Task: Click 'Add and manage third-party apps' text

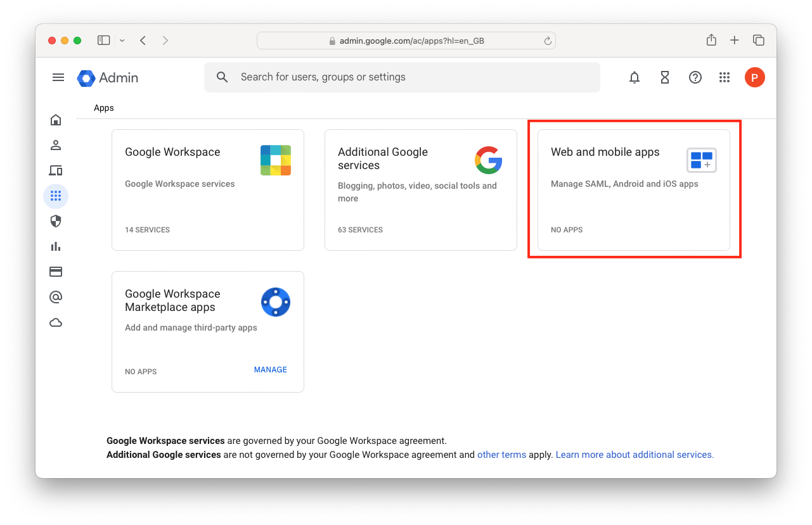Action: pos(191,328)
